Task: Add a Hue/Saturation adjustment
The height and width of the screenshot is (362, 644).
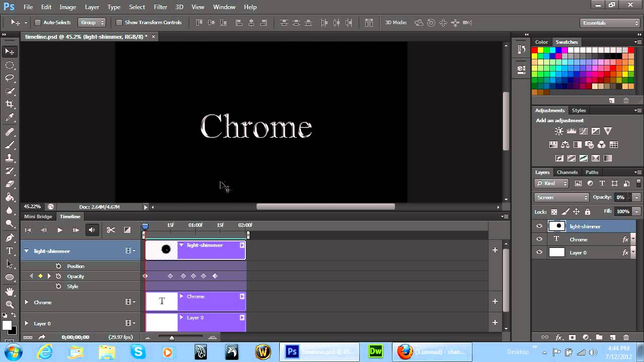Action: 553,145
